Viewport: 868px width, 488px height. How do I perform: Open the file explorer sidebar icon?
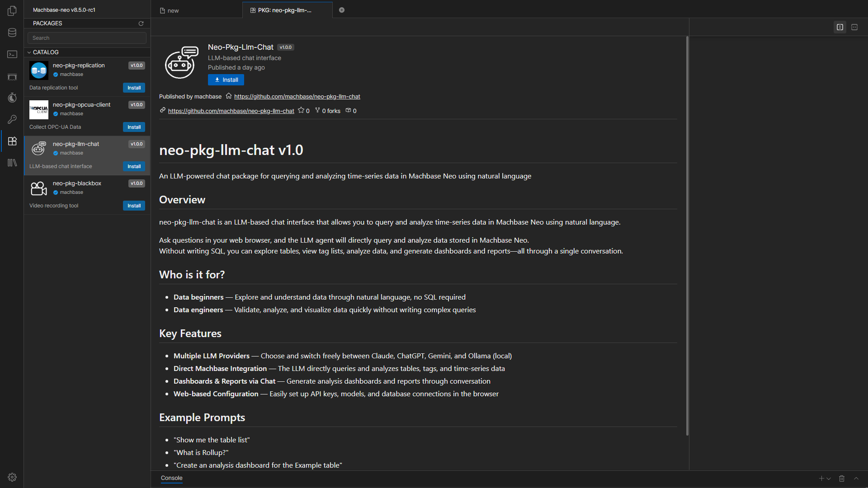12,11
